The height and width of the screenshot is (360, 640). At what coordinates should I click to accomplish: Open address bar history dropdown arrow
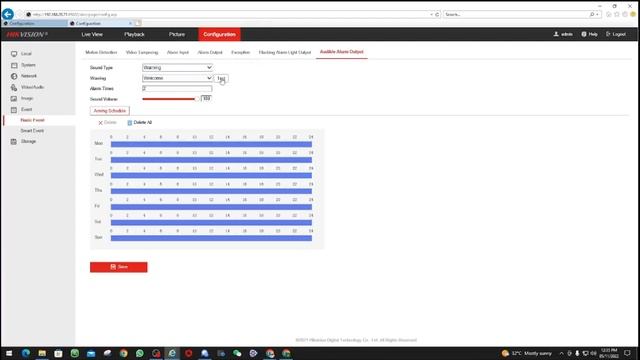tap(431, 14)
